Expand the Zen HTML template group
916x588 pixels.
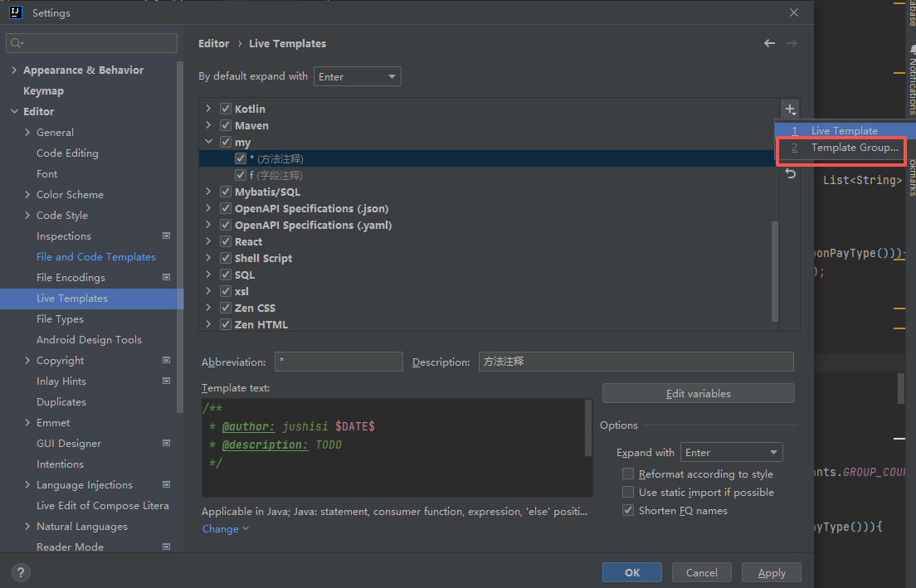pos(208,324)
